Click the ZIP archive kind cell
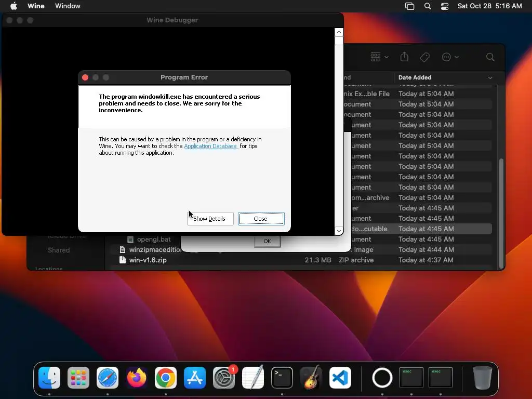This screenshot has width=532, height=399. pos(356,260)
